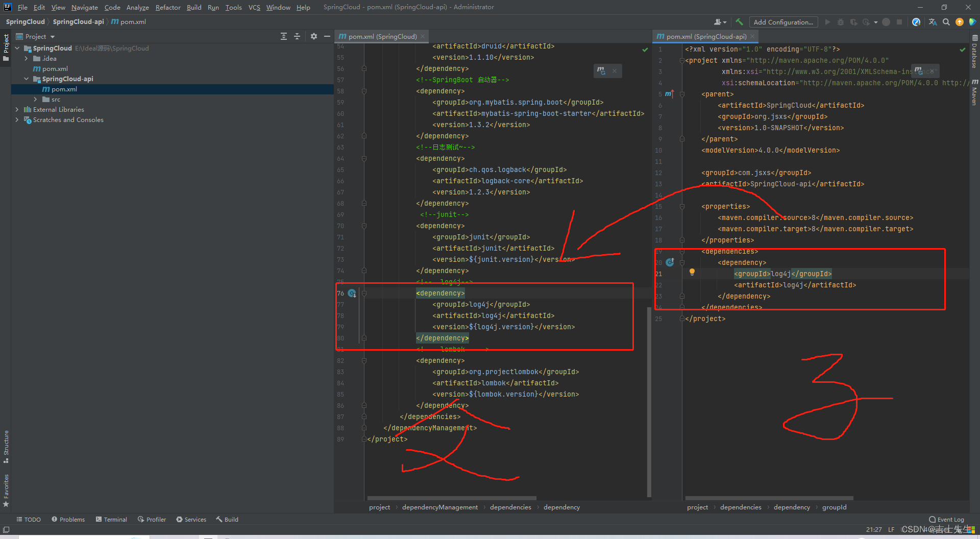980x539 pixels.
Task: Toggle the Structure side tool window
Action: coord(6,447)
